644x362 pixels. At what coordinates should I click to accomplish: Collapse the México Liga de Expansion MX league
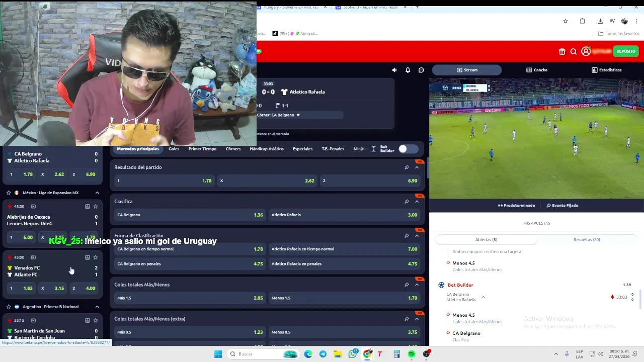[x=97, y=193]
